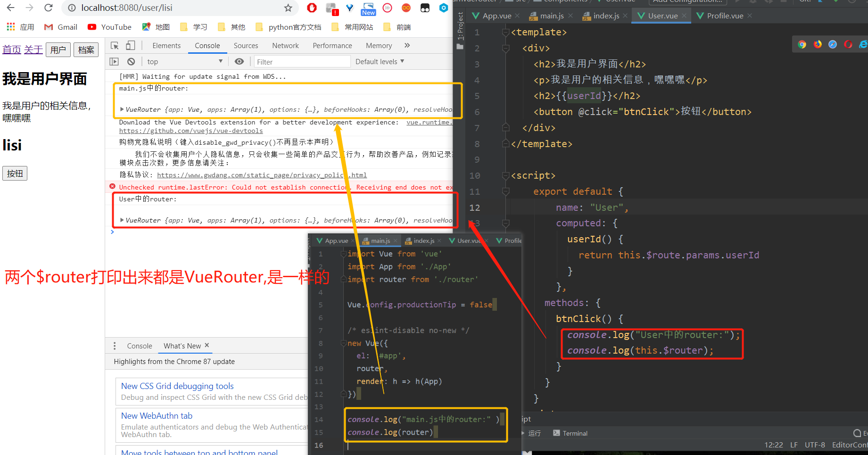Expand the VueRouter object under User中的router
Screen dimensions: 868x455
(x=122, y=220)
